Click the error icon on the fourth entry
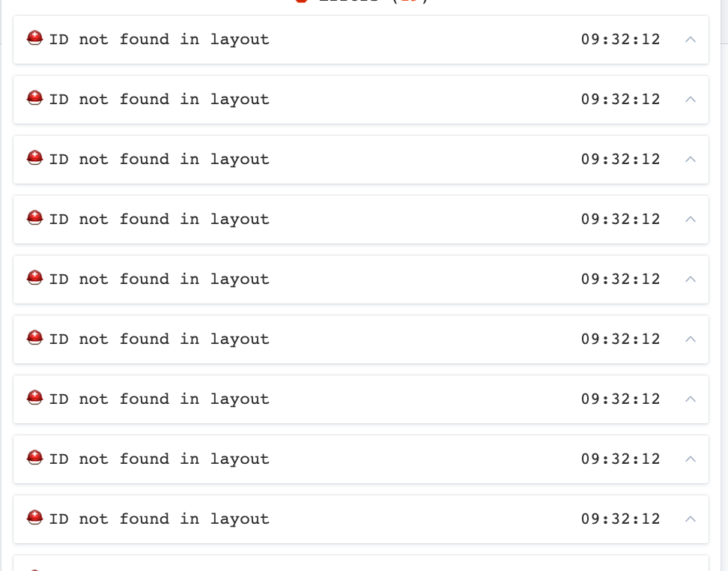Image resolution: width=728 pixels, height=571 pixels. click(34, 219)
